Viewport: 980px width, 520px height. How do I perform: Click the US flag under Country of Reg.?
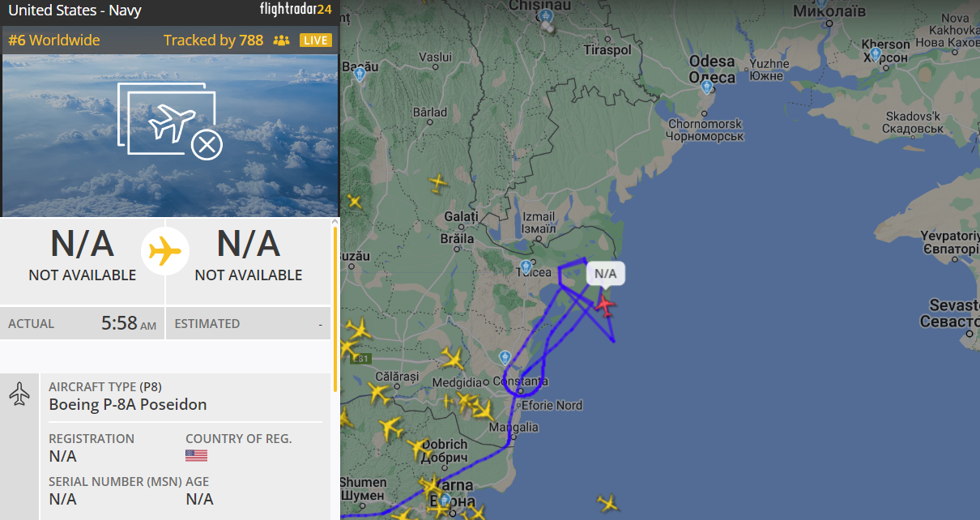(196, 455)
